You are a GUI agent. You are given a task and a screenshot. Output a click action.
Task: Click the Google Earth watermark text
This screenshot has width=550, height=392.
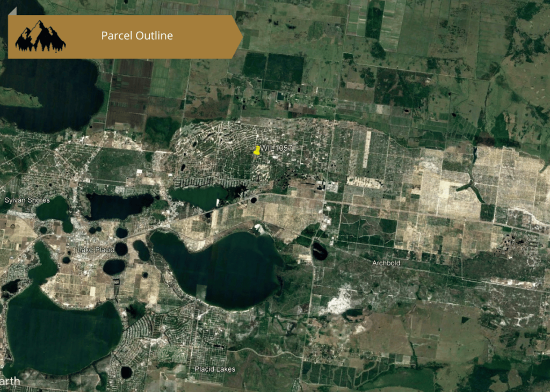pos(10,381)
